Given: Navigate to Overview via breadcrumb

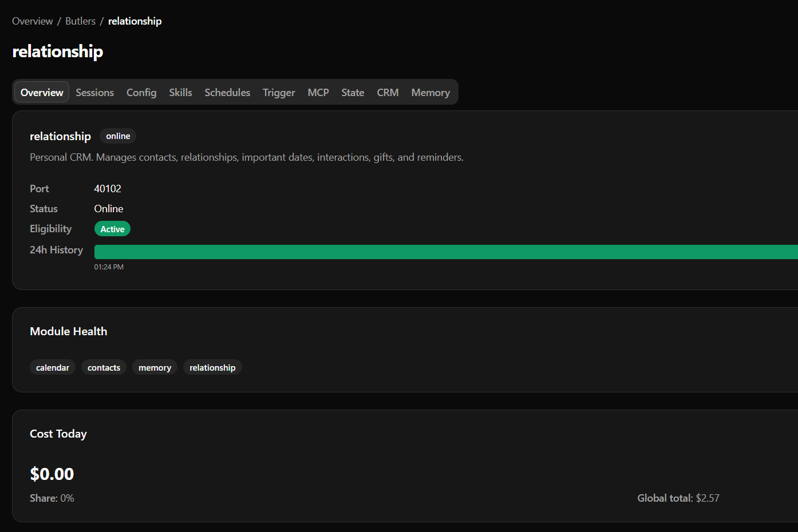Looking at the screenshot, I should pyautogui.click(x=32, y=21).
